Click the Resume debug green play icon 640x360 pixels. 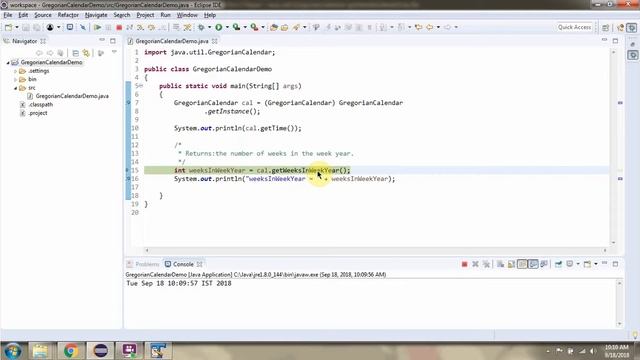pos(97,27)
